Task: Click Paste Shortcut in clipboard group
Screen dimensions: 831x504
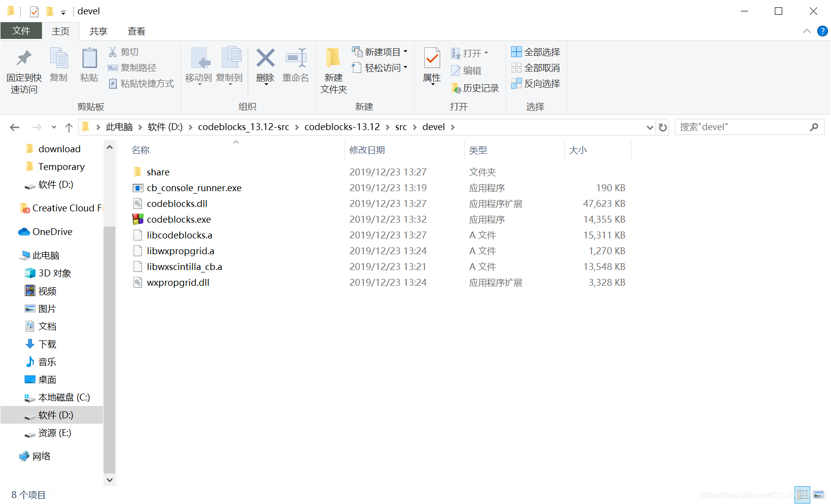Action: point(141,83)
